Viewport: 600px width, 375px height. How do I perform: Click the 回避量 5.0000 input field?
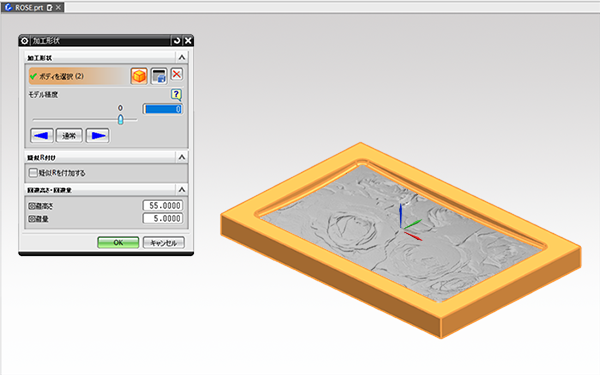163,218
